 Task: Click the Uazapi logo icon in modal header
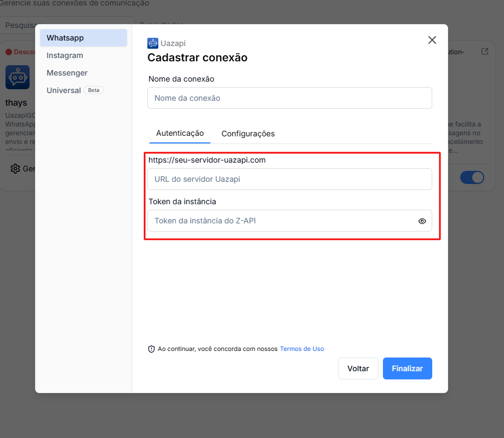(153, 43)
